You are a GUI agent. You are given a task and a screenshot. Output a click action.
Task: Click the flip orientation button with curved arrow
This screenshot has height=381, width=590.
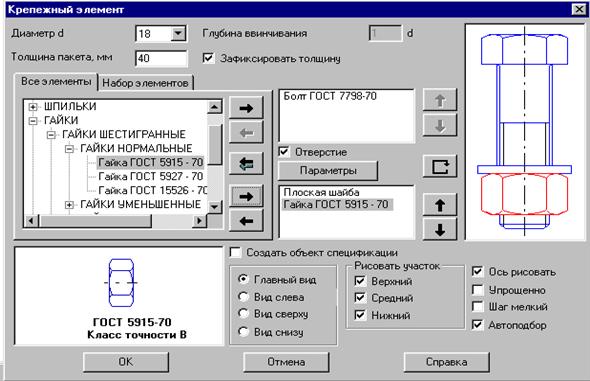click(440, 166)
